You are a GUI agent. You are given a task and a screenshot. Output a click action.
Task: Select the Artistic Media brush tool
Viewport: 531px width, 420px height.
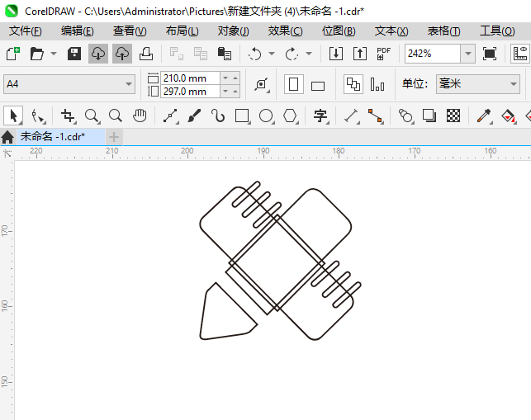tap(194, 116)
